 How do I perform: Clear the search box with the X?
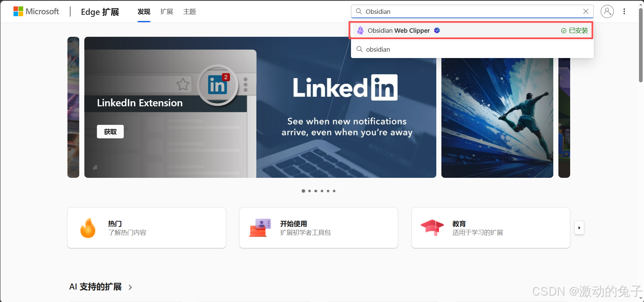[586, 11]
